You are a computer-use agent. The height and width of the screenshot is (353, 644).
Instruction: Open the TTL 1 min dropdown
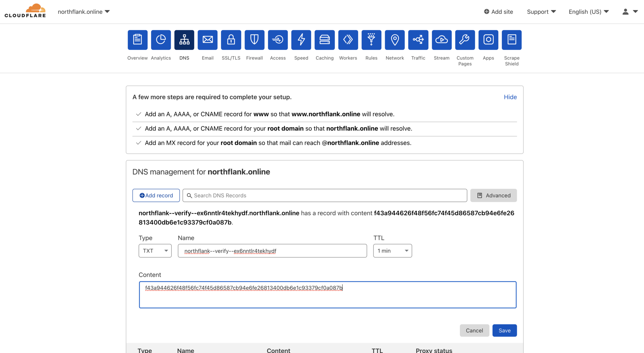point(392,251)
